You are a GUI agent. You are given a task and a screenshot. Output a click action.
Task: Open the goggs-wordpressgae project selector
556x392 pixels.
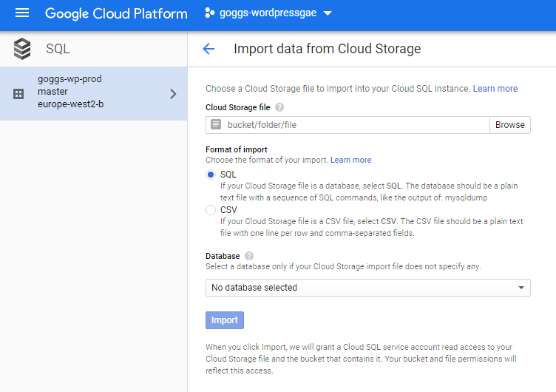point(268,13)
